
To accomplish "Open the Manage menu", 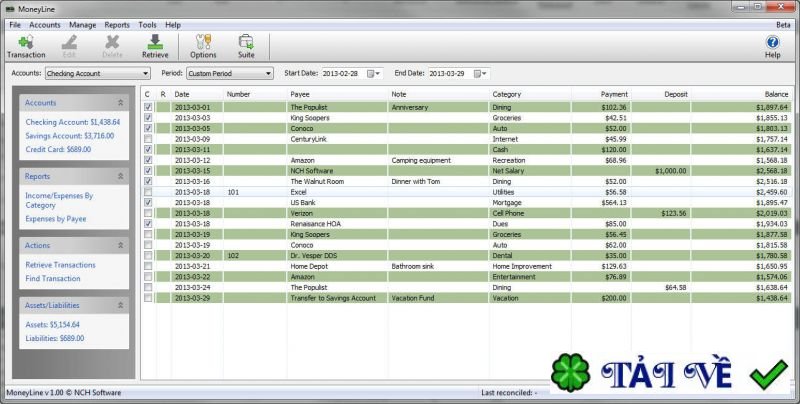I will [83, 25].
